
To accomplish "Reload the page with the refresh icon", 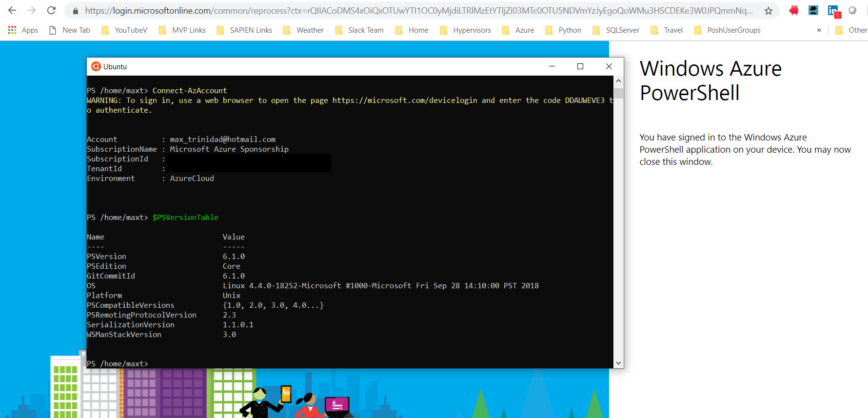I will coord(51,10).
